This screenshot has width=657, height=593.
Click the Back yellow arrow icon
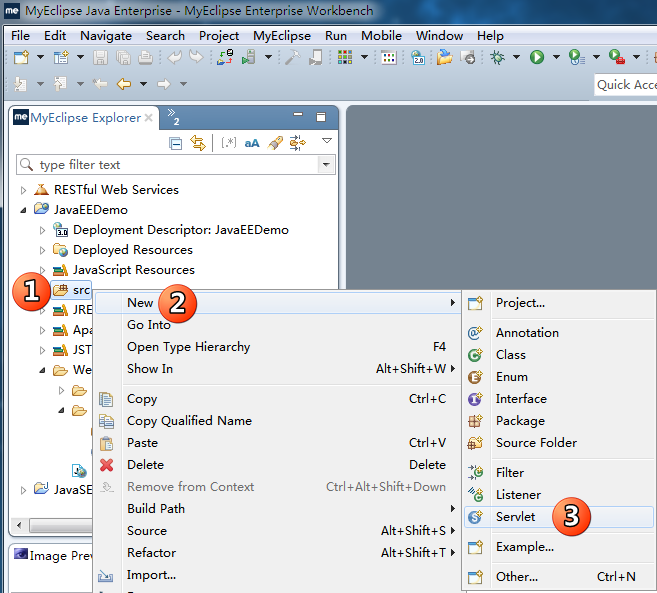[124, 84]
